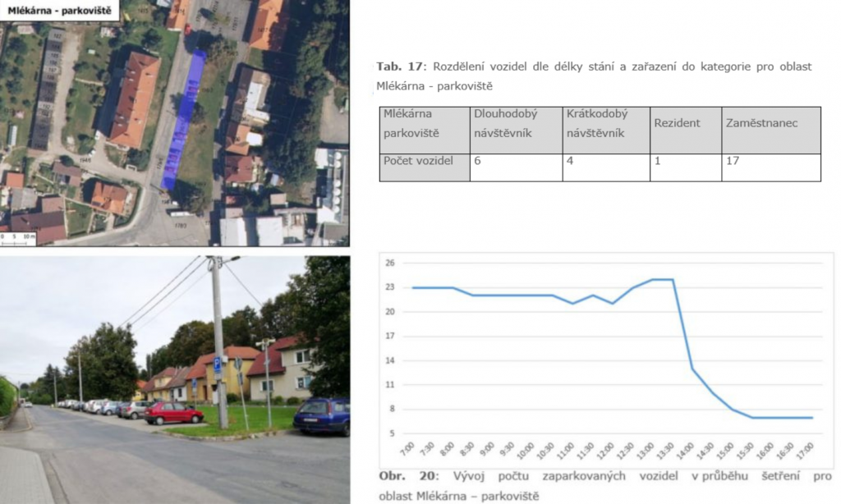Click the "Mlékárna - parkoviště" map title label

pyautogui.click(x=59, y=10)
